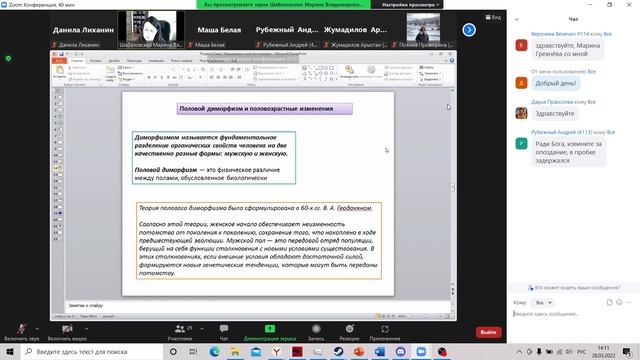The height and width of the screenshot is (360, 640).
Task: Open File Explorer from taskbar
Action: (235, 351)
